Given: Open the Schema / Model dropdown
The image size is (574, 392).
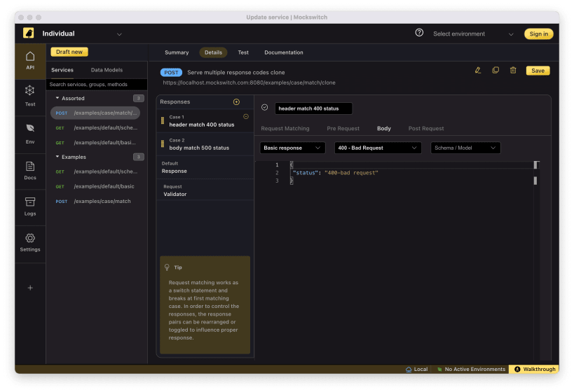Looking at the screenshot, I should pyautogui.click(x=465, y=148).
